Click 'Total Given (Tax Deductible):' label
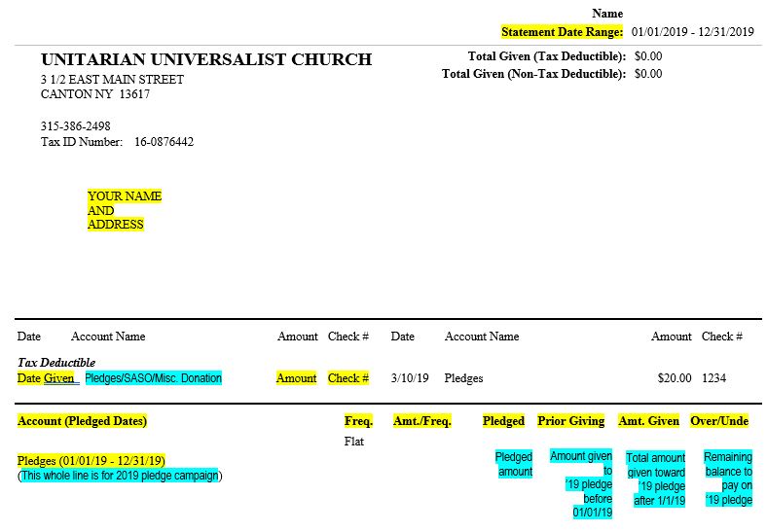The width and height of the screenshot is (767, 532). point(547,56)
